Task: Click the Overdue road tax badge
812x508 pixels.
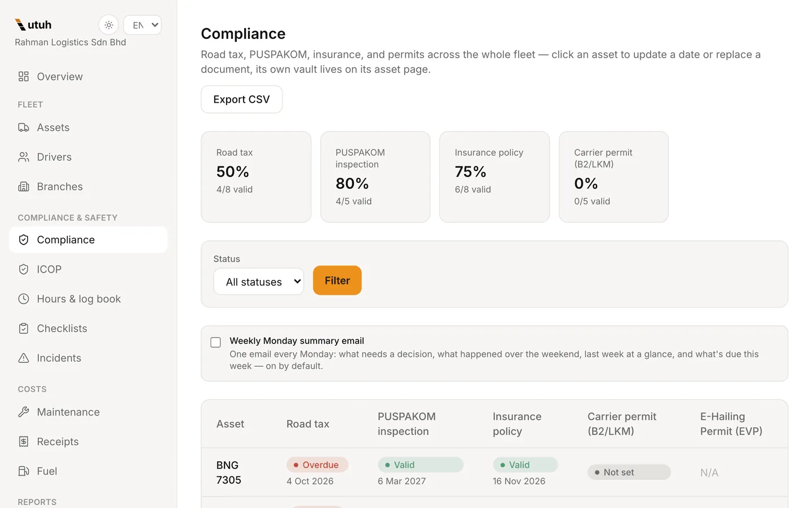Action: tap(317, 465)
